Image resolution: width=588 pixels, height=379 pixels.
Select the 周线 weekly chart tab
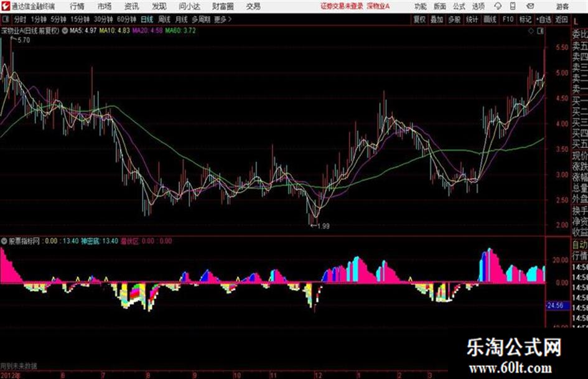[164, 19]
